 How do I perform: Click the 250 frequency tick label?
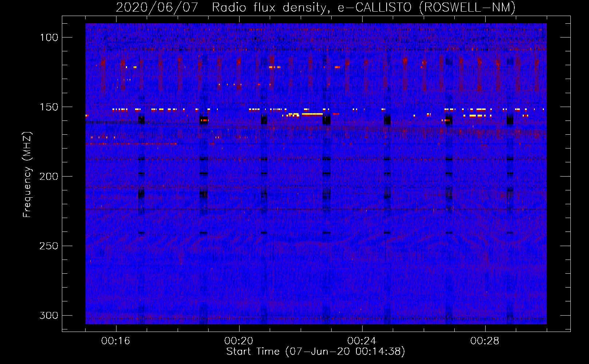pos(49,246)
